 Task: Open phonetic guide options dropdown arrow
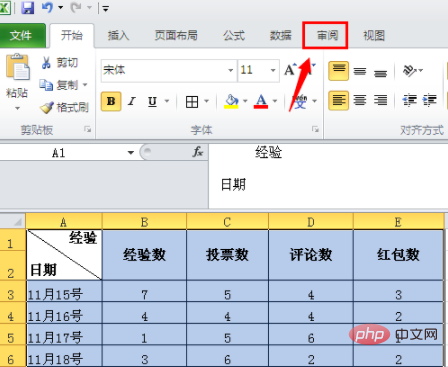(x=315, y=101)
